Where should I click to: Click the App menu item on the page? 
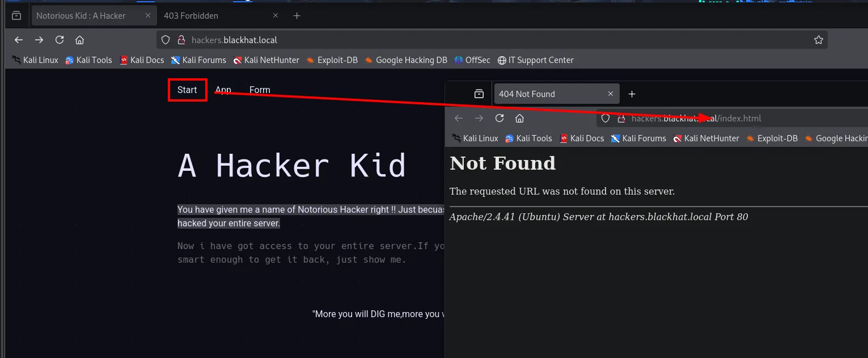223,90
